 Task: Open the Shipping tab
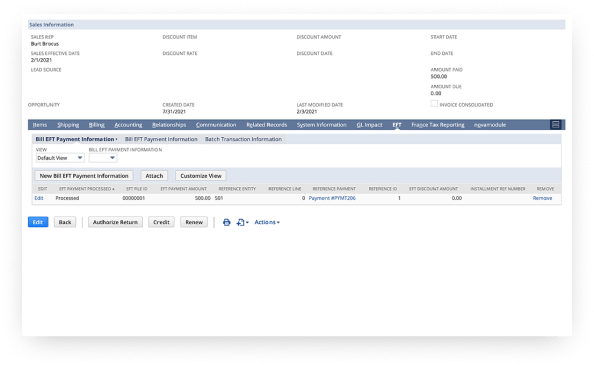click(68, 125)
